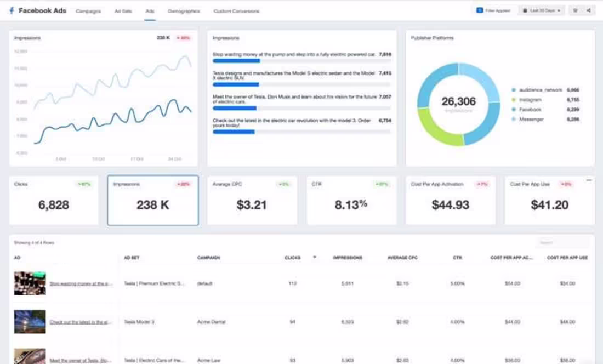This screenshot has height=364, width=603.
Task: Go to the Custom Conversions tab
Action: 236,11
